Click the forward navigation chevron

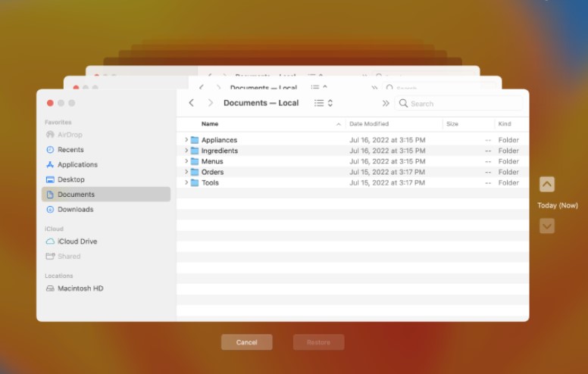coord(211,103)
